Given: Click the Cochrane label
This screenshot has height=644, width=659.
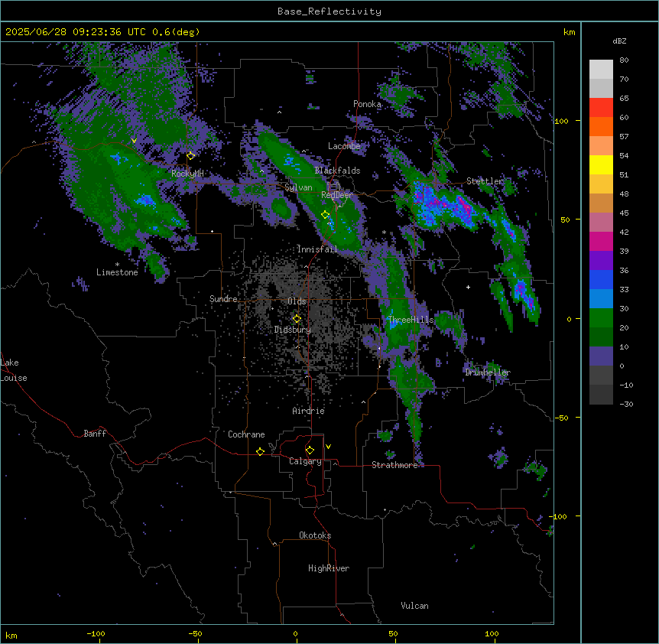Looking at the screenshot, I should tap(246, 434).
